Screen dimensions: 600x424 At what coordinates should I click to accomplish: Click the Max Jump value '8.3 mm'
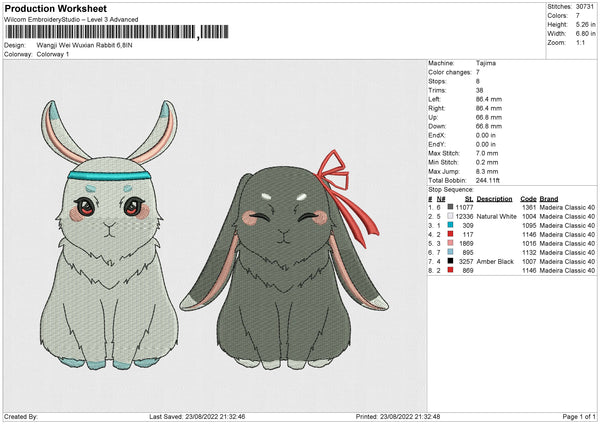point(487,171)
